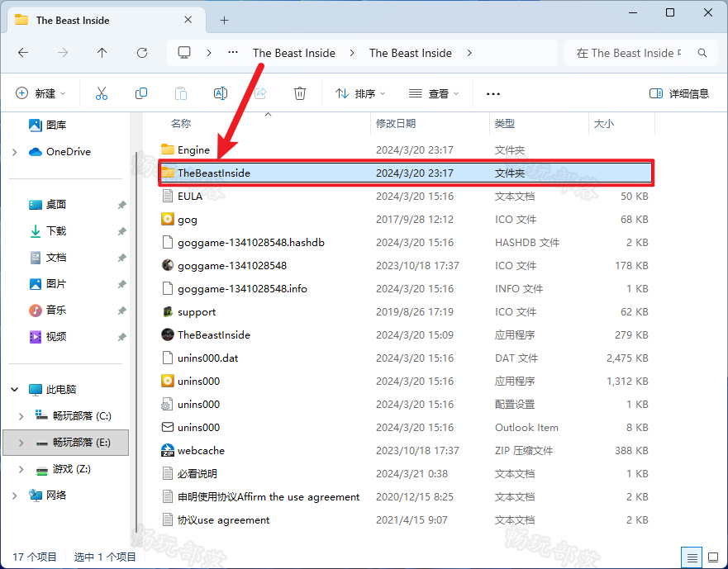This screenshot has width=728, height=569.
Task: Click the navigation pane scrollbar
Action: pyautogui.click(x=136, y=344)
